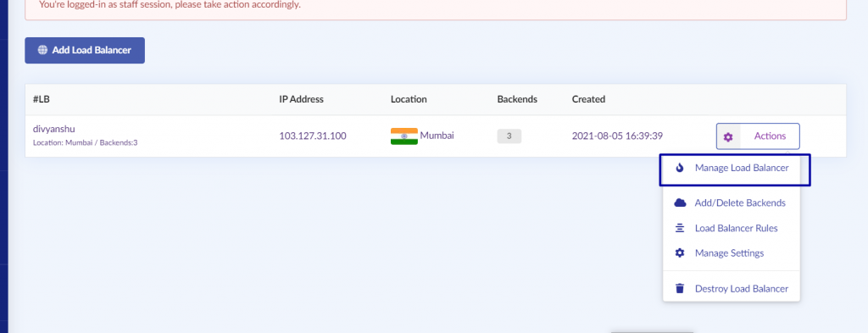The image size is (868, 333).
Task: Click the gear icon beside Manage Settings
Action: 680,253
